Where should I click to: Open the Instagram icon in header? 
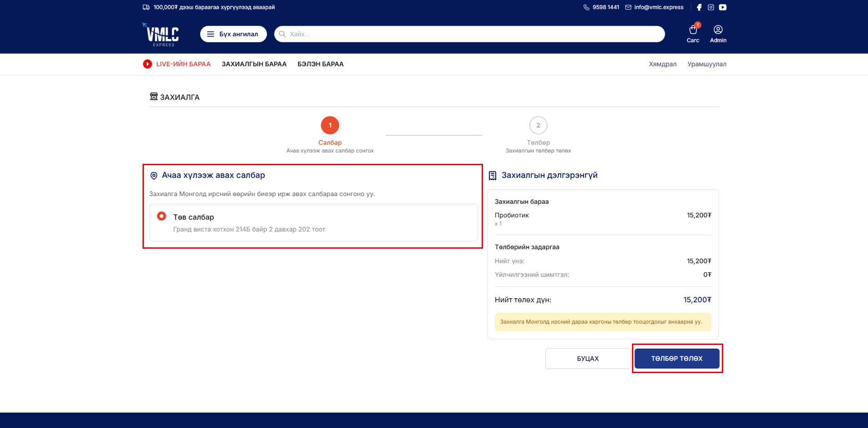(x=711, y=7)
